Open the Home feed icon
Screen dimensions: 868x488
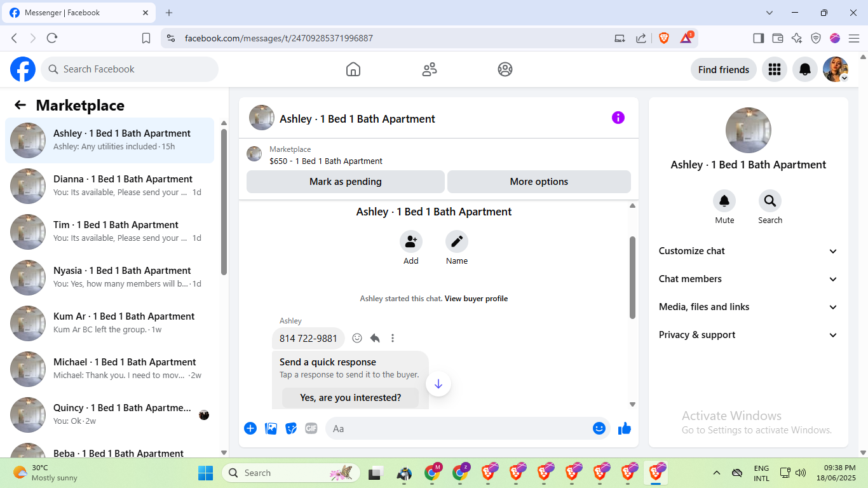point(353,69)
